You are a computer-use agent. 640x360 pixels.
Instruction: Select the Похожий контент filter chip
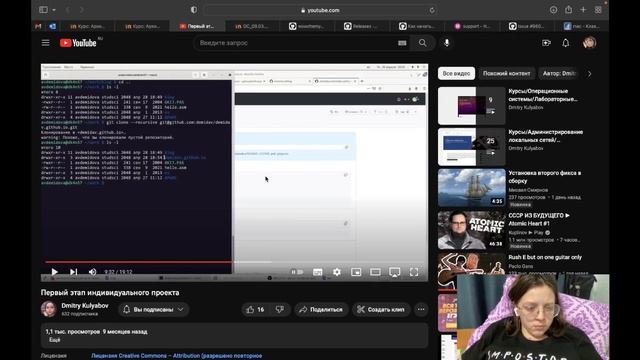point(507,73)
